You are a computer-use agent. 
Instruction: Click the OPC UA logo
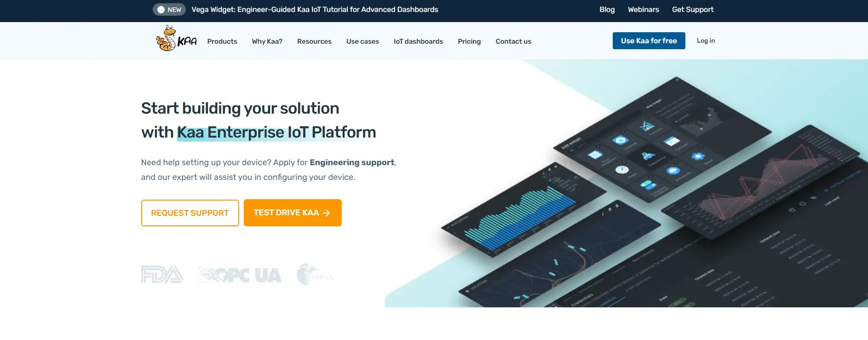(239, 275)
